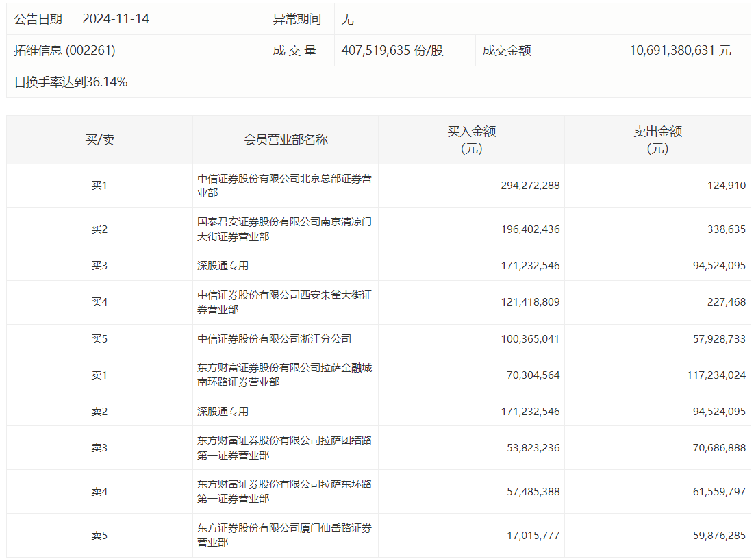Open 中信证券股份有限公司浙江分公司 entry
The width and height of the screenshot is (756, 559).
(274, 338)
